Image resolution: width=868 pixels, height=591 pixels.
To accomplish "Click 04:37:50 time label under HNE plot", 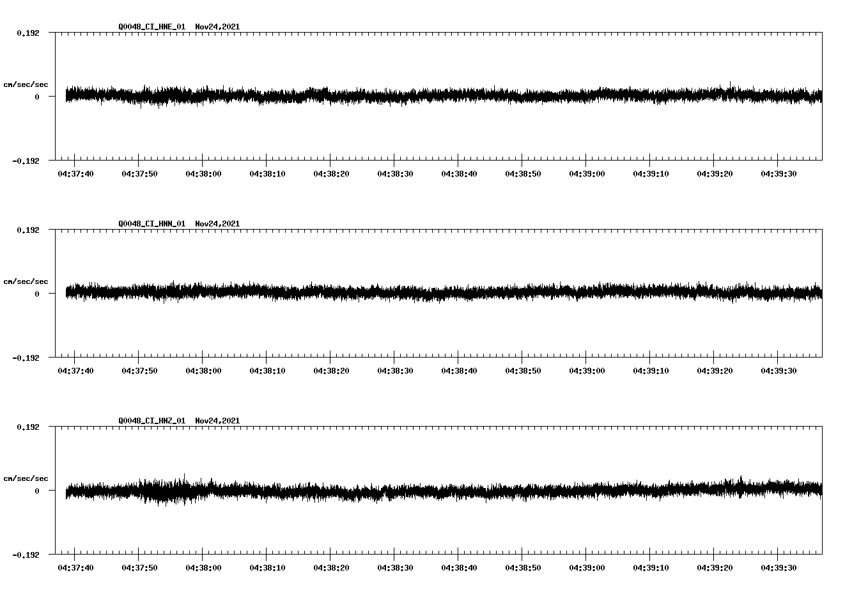I will (x=139, y=173).
